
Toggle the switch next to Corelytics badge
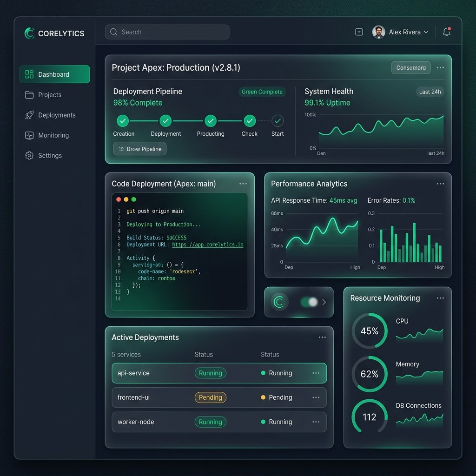[309, 302]
